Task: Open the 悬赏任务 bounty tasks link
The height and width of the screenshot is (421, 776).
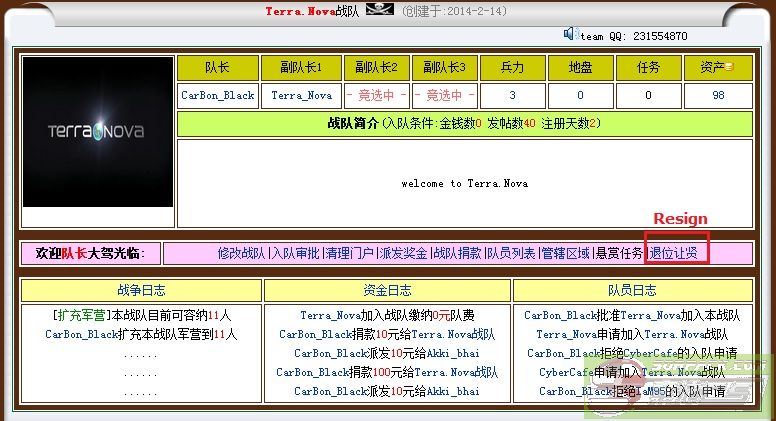Action: tap(619, 254)
